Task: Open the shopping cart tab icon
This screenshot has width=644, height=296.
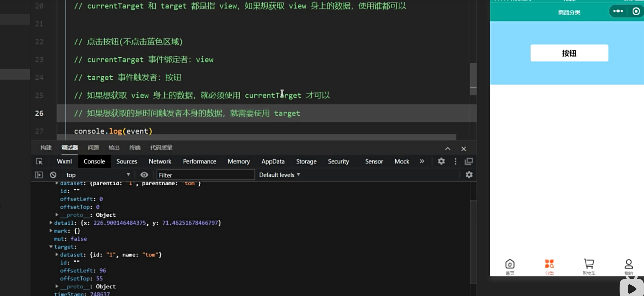Action: pyautogui.click(x=589, y=264)
